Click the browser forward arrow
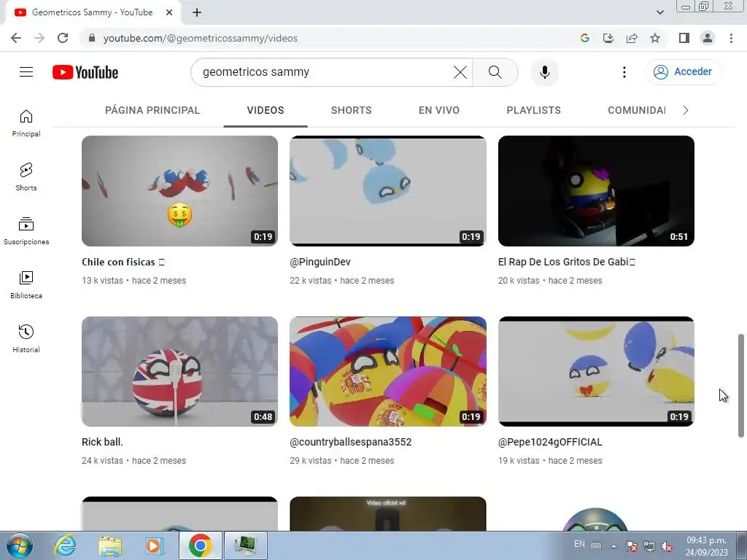 [39, 38]
